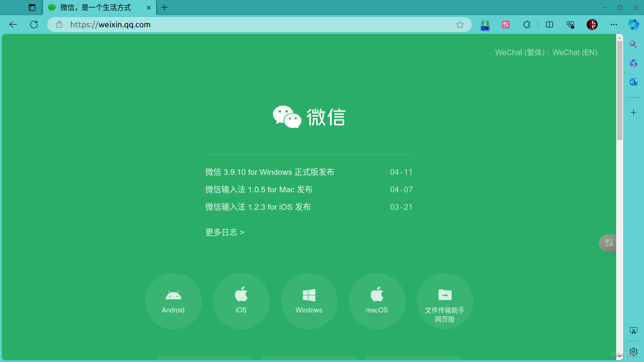Open sidebar settings gear icon
The image size is (644, 362).
(x=634, y=352)
